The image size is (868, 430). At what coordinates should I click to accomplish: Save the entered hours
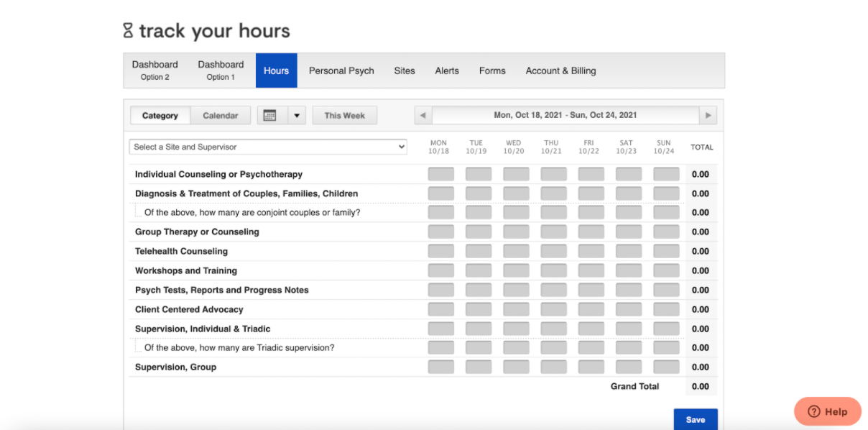pyautogui.click(x=696, y=419)
